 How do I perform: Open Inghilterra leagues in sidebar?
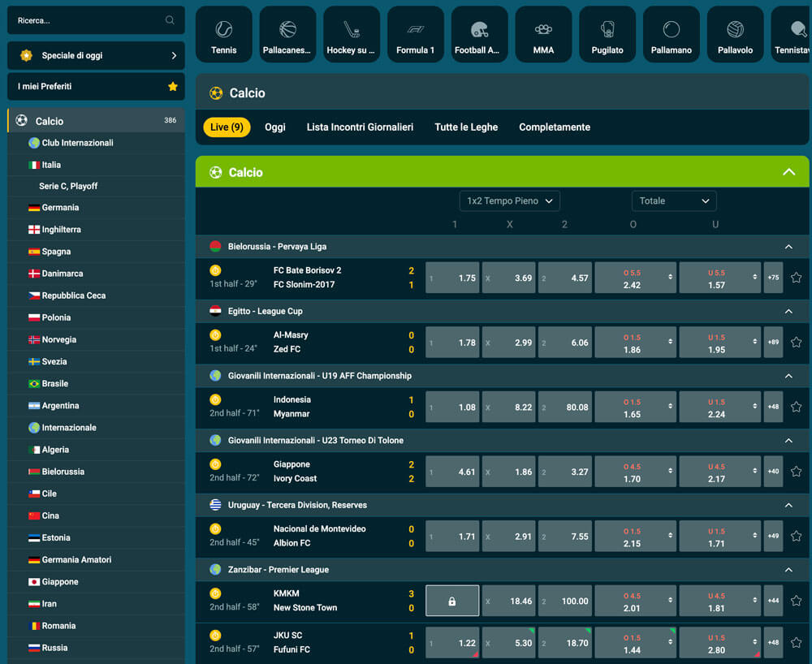coord(97,229)
